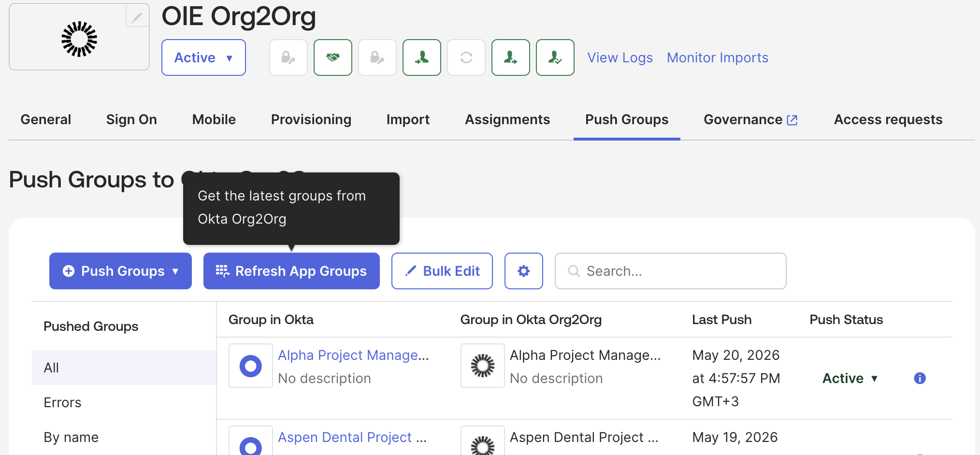Click Aspen Dental Project text in Org2Org column

point(584,437)
